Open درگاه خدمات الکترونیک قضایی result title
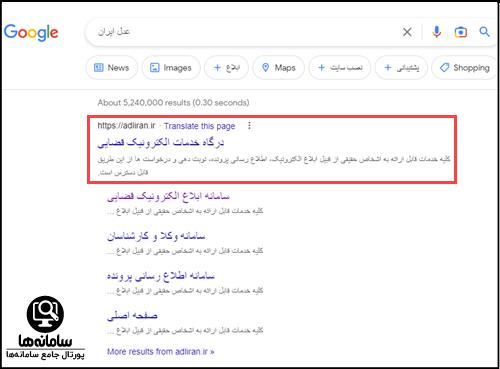This screenshot has height=369, width=500. pyautogui.click(x=161, y=143)
